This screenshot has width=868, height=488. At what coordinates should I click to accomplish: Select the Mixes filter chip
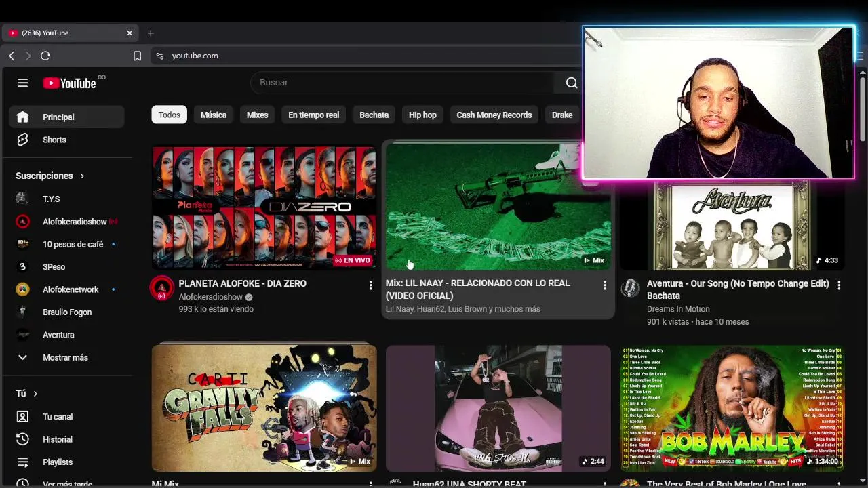click(x=257, y=115)
